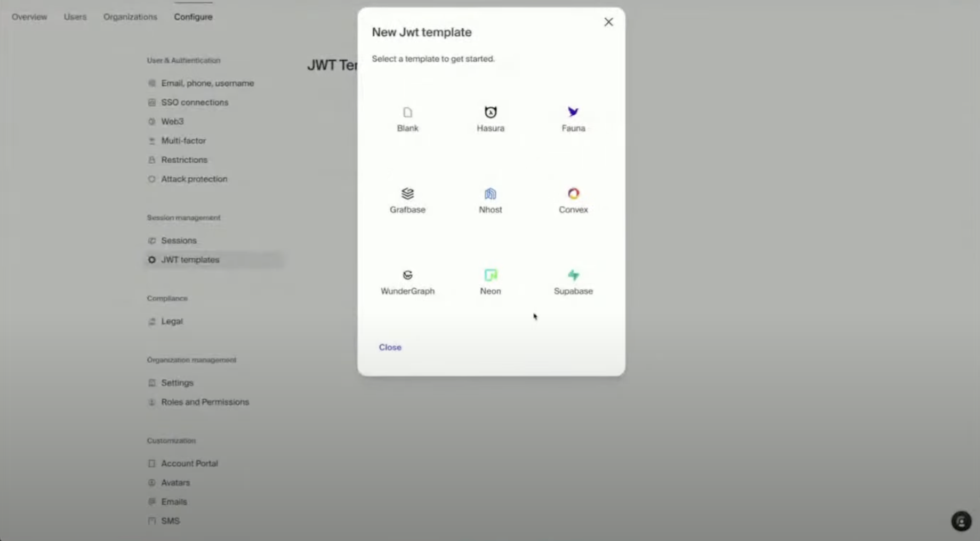Click the Roles and Permissions icon

click(152, 402)
